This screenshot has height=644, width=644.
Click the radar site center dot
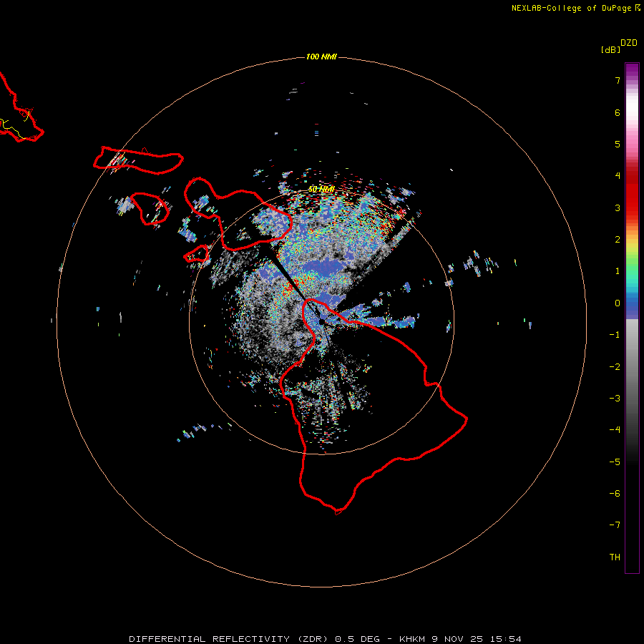[x=321, y=321]
